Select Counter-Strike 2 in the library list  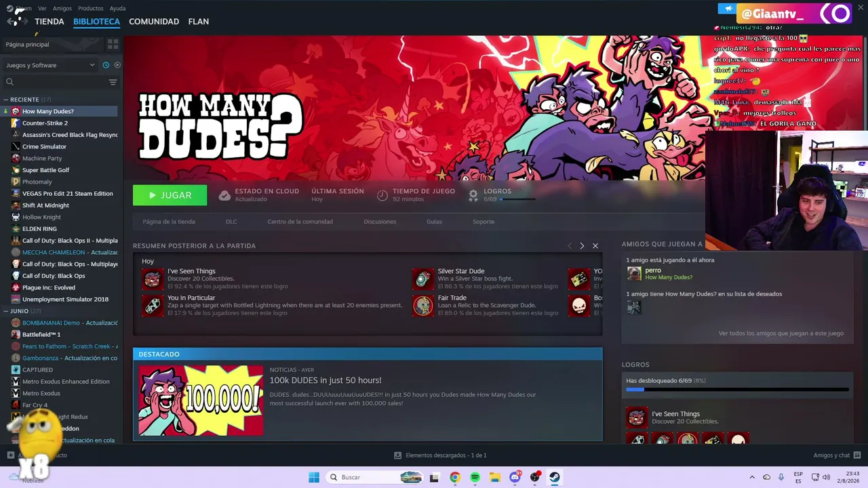[x=45, y=123]
